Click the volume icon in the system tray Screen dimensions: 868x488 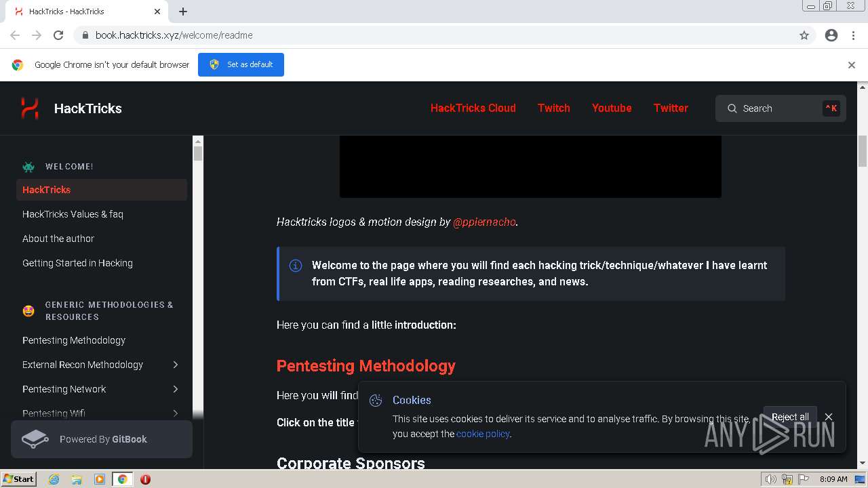point(771,479)
